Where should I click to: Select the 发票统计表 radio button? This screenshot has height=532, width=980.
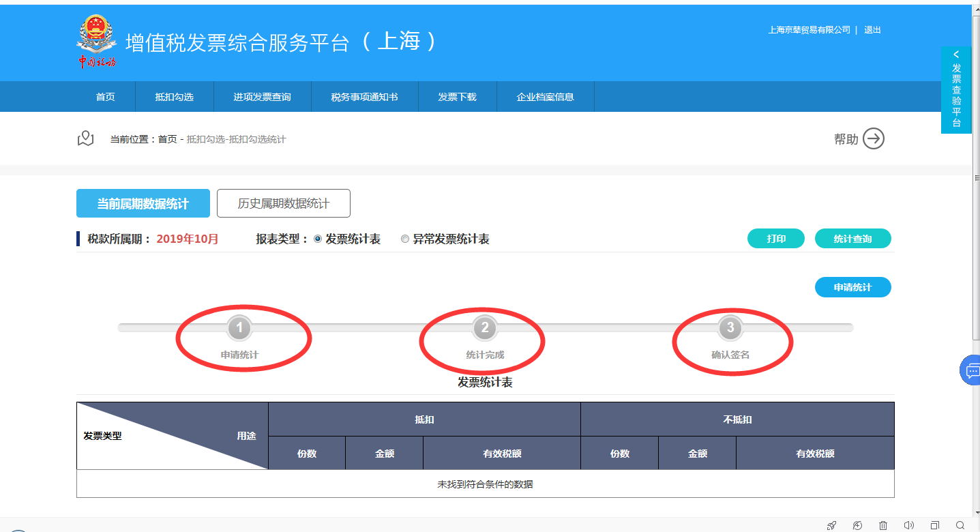318,239
